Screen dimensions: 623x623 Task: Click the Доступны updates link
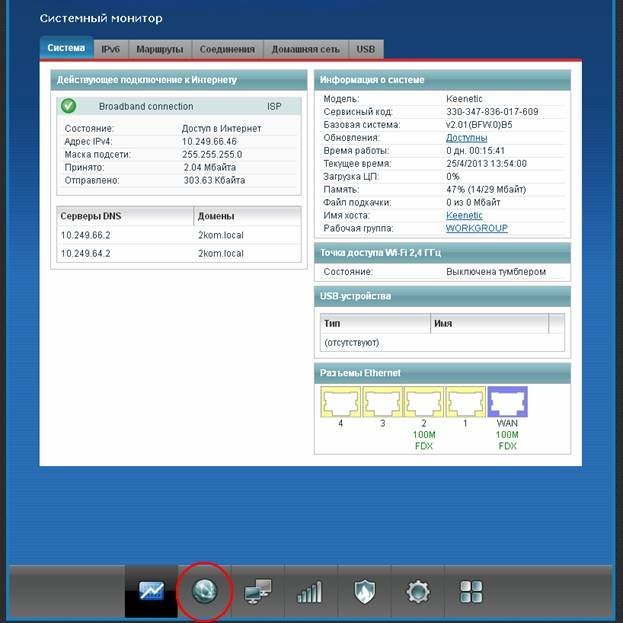pyautogui.click(x=466, y=137)
